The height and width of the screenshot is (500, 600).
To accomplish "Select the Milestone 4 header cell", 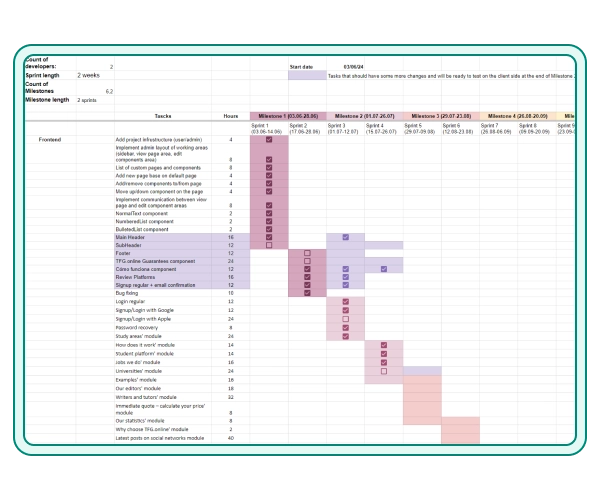I will pos(517,116).
